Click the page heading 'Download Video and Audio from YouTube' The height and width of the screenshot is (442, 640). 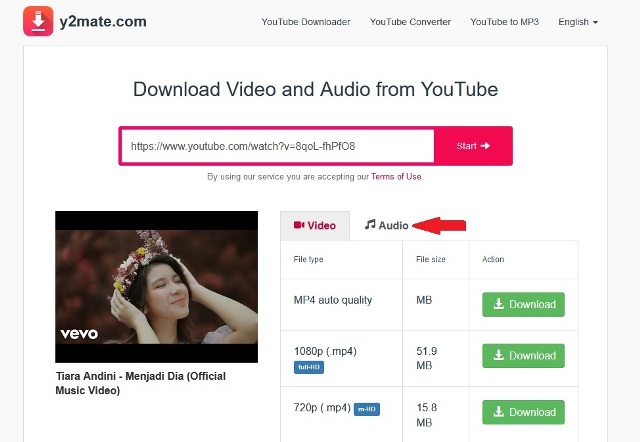tap(316, 89)
